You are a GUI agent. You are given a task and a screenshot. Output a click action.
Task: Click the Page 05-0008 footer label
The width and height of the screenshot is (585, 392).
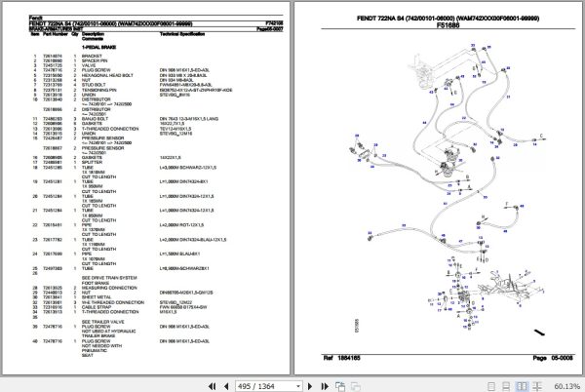point(553,358)
